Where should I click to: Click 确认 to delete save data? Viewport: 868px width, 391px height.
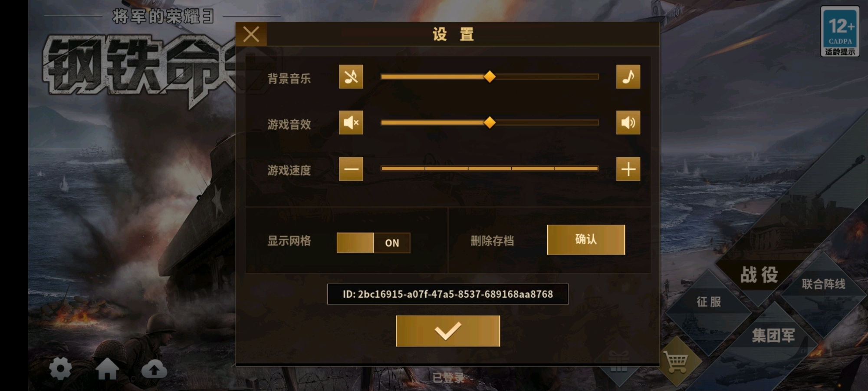coord(586,239)
